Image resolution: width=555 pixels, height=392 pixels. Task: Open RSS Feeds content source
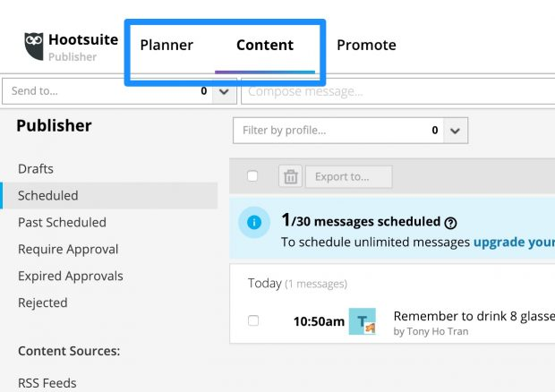47,383
